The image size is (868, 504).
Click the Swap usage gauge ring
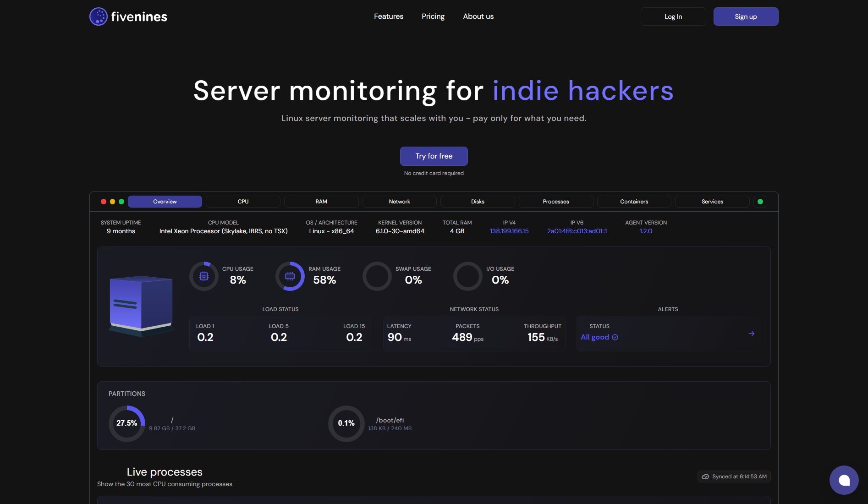[x=377, y=276]
